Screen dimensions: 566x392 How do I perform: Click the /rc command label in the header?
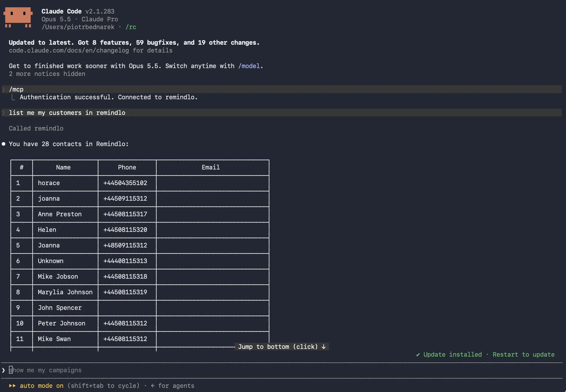click(131, 27)
